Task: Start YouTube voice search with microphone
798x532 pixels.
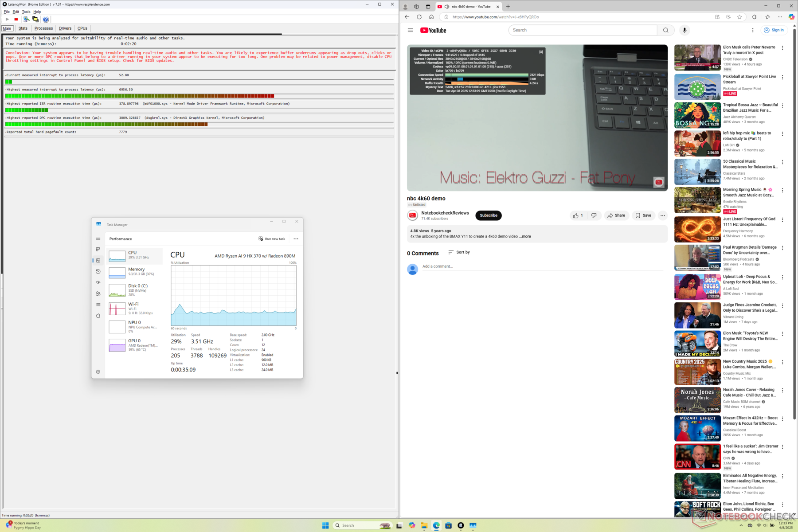Action: coord(685,30)
